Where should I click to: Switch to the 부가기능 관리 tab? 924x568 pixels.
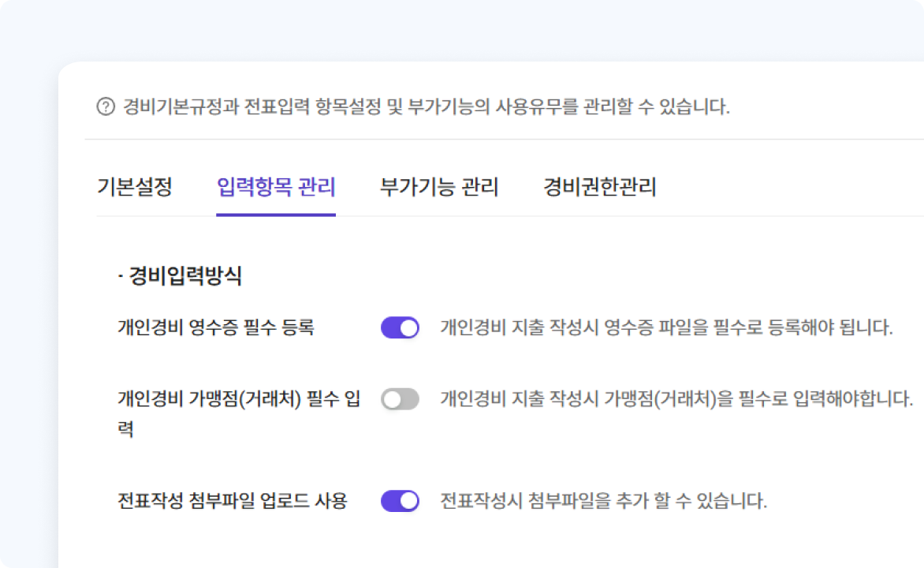(x=439, y=188)
